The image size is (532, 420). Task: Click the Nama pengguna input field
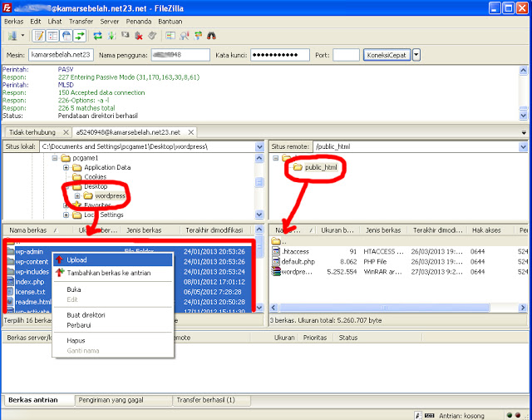(180, 55)
